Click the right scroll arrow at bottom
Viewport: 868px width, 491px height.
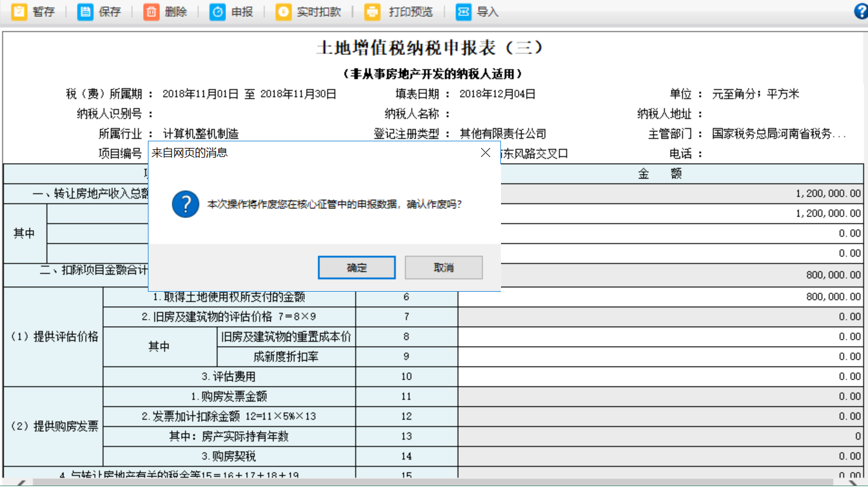[853, 483]
